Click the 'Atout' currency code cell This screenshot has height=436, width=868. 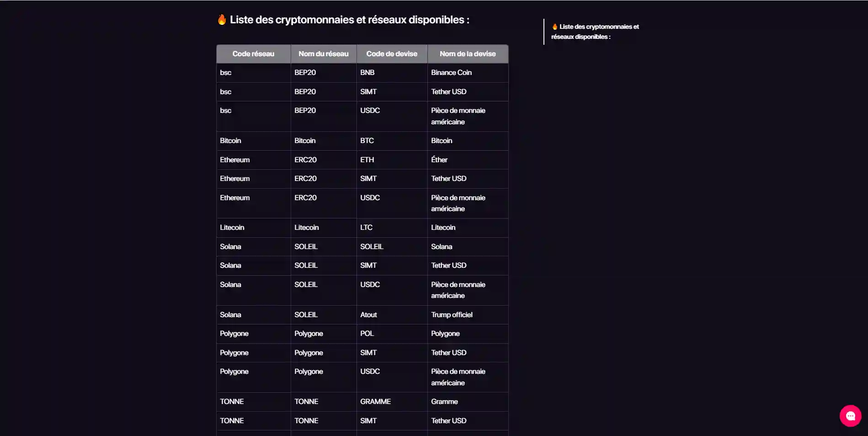(392, 315)
